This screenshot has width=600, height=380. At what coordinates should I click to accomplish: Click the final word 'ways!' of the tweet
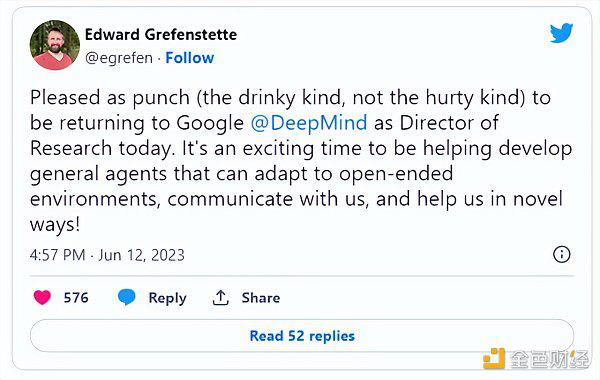(55, 224)
